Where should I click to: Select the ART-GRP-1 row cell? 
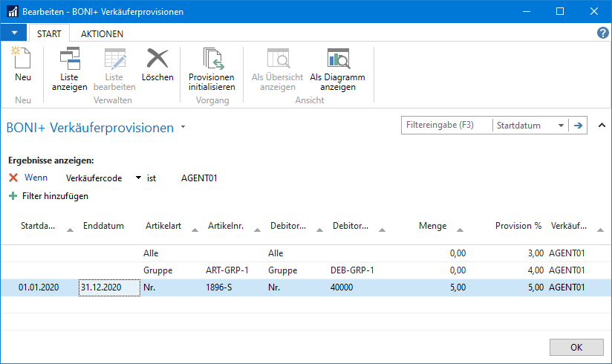pyautogui.click(x=227, y=270)
